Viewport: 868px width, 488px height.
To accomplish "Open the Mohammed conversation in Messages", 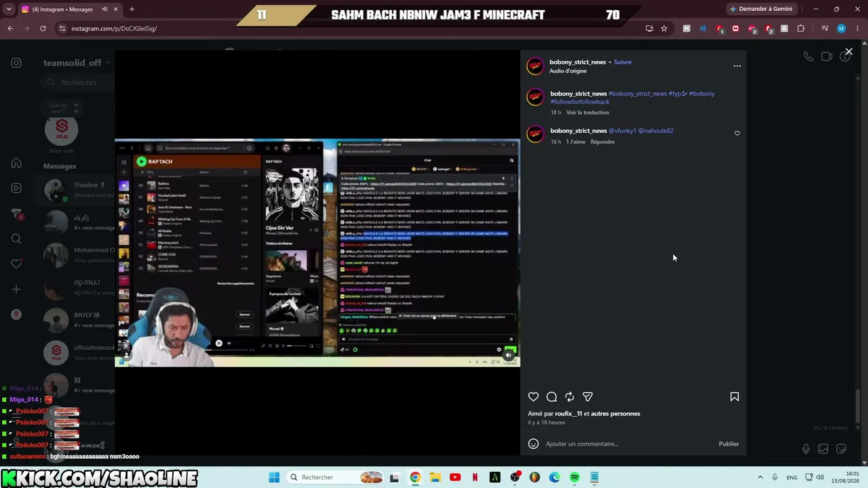I will 79,255.
